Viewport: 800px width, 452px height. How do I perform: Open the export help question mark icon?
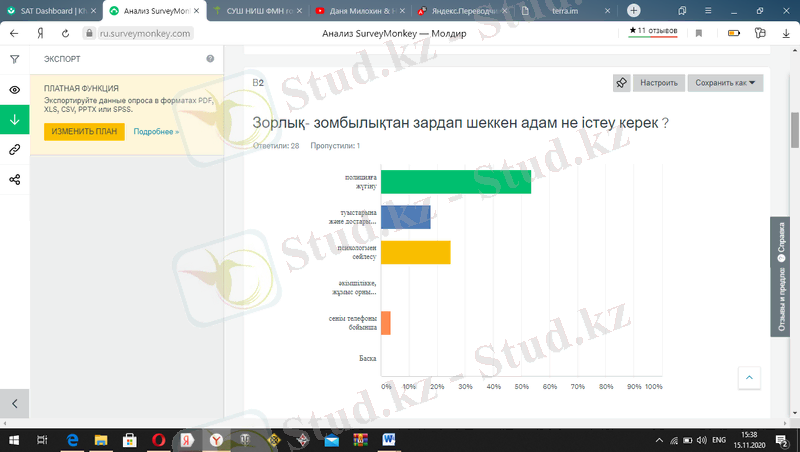210,59
